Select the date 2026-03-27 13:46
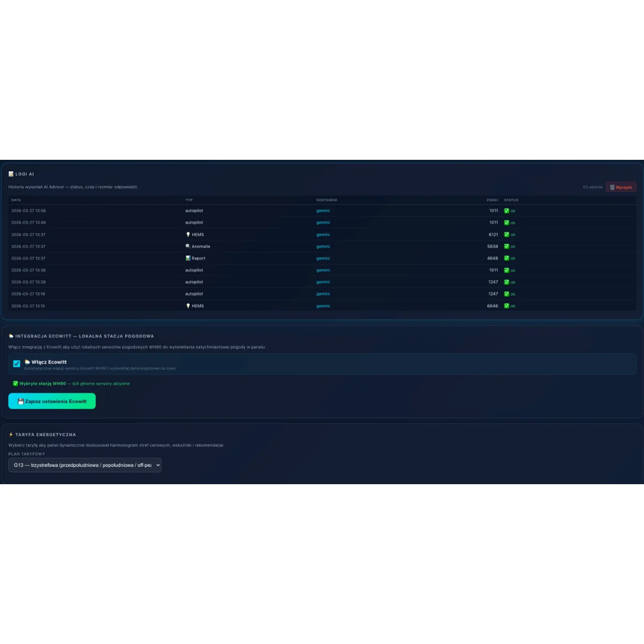Image resolution: width=644 pixels, height=644 pixels. click(x=29, y=222)
